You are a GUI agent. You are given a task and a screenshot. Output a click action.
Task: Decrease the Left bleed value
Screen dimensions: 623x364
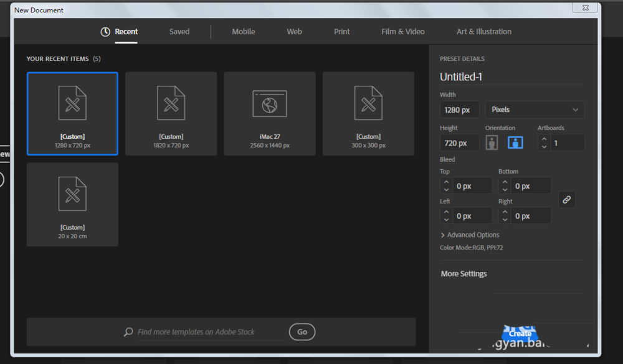pos(446,220)
